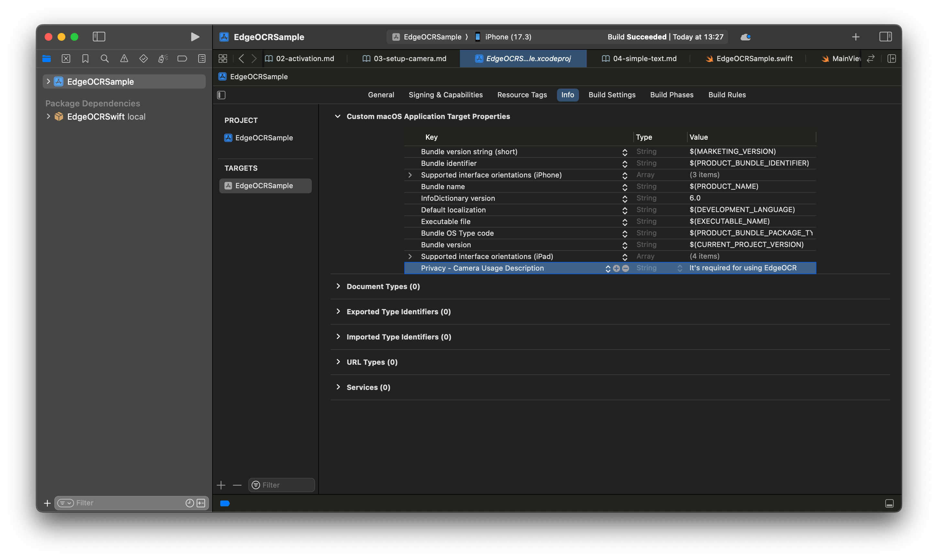The height and width of the screenshot is (560, 938).
Task: Toggle the debug area at bottom right
Action: tap(889, 503)
